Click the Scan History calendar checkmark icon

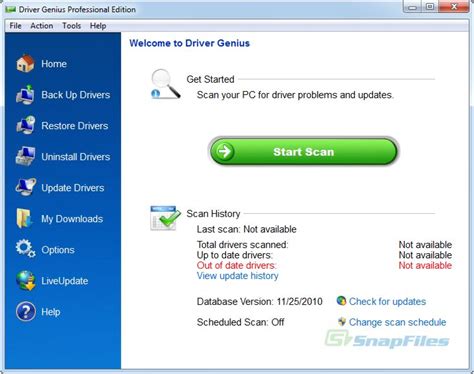[x=165, y=218]
